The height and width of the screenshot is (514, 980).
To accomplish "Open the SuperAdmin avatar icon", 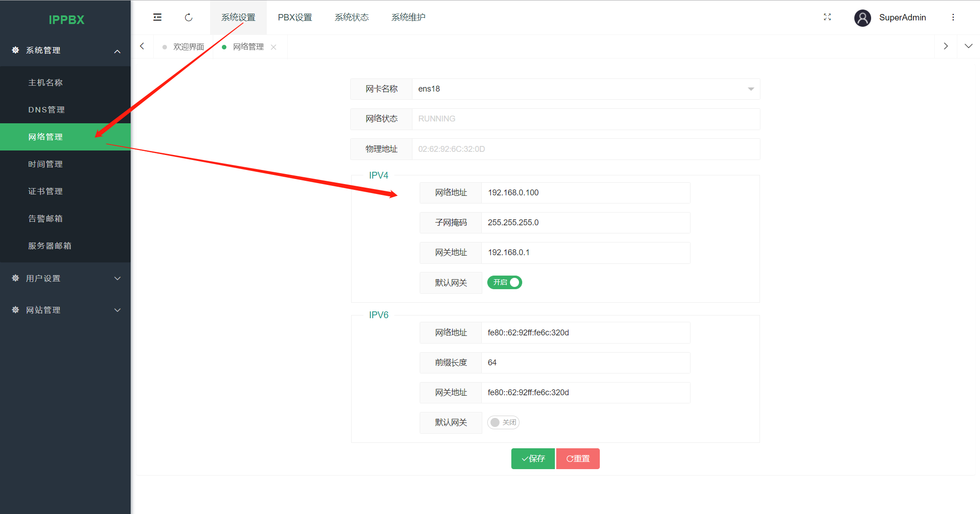I will click(862, 18).
